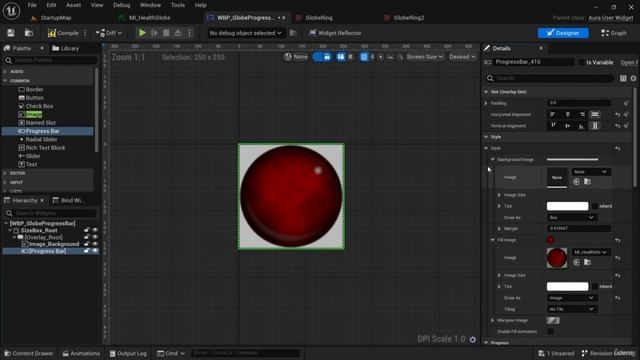This screenshot has height=360, width=640.
Task: Click the browse-to-asset icon next to save
Action: 29,33
